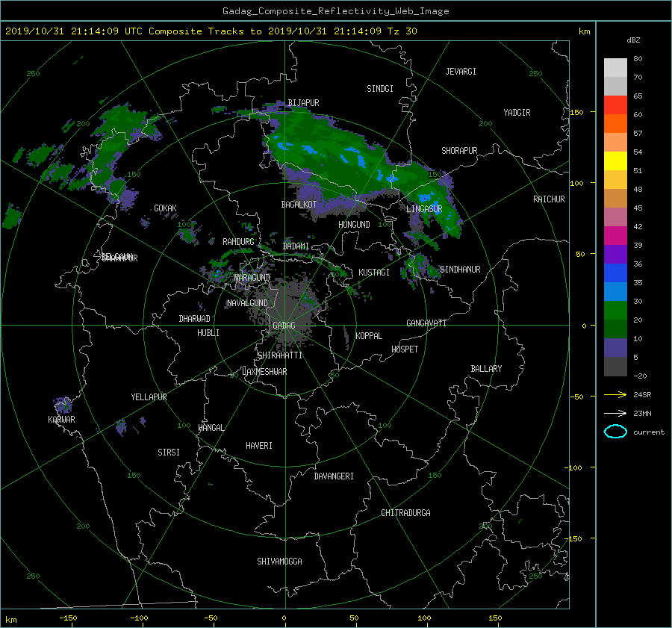Click the dBZ legend heading

point(633,40)
